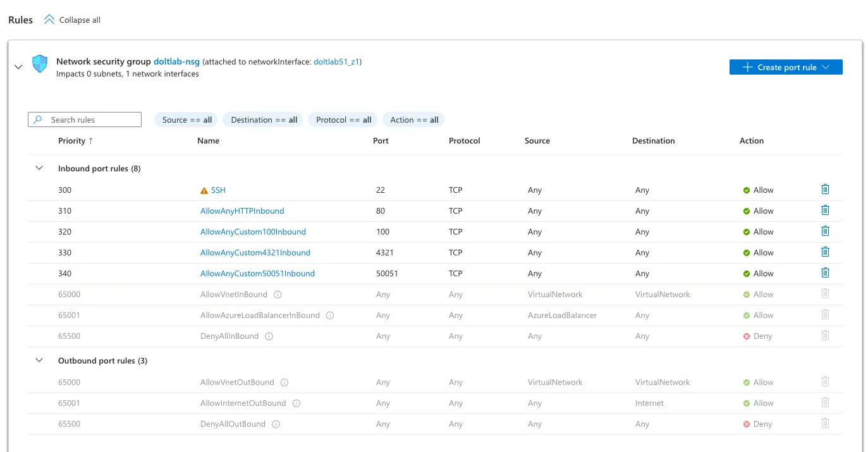Click the network security group shield icon
This screenshot has height=452, width=868.
40,64
